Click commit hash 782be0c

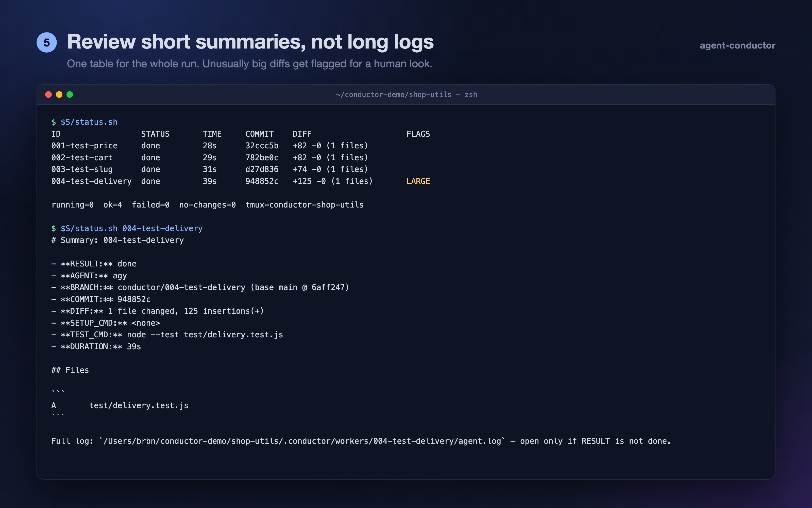coord(262,157)
